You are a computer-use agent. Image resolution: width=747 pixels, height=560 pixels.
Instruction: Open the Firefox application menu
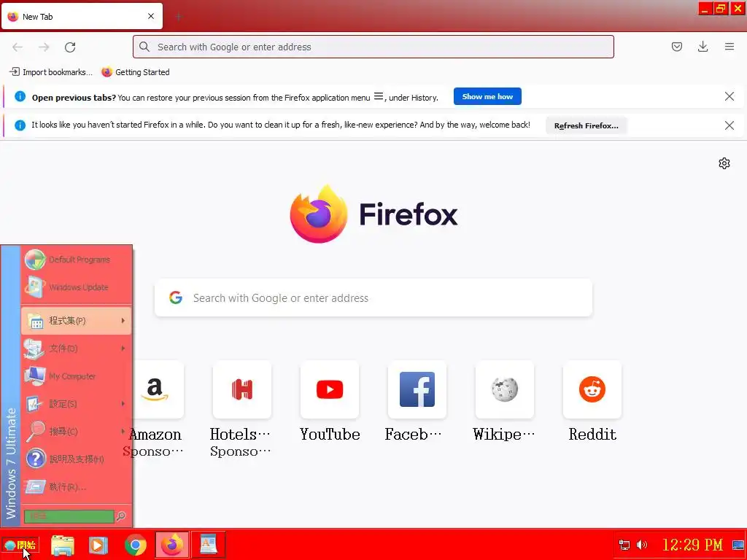[729, 47]
